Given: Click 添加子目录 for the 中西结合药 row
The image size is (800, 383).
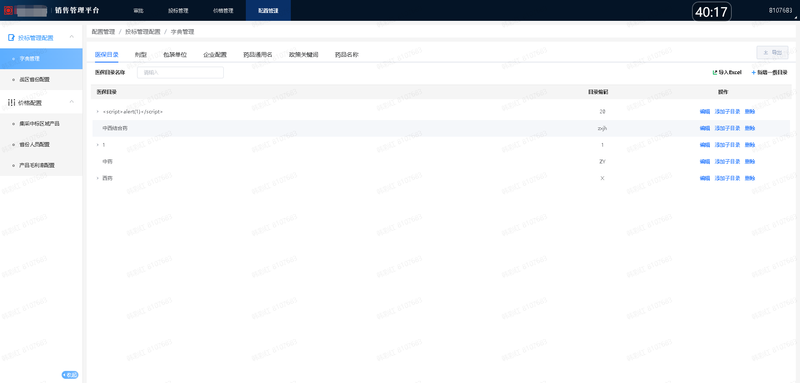Looking at the screenshot, I should [x=727, y=128].
